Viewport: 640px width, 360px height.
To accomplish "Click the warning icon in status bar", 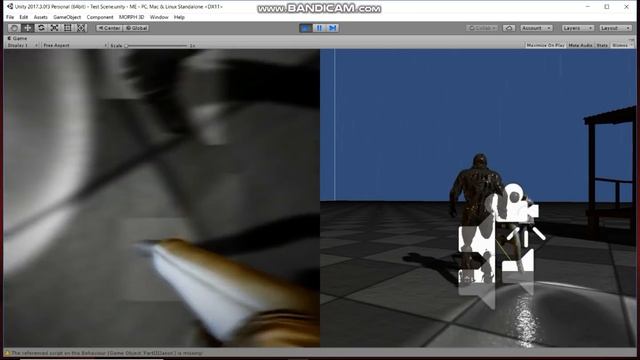I will click(x=7, y=353).
